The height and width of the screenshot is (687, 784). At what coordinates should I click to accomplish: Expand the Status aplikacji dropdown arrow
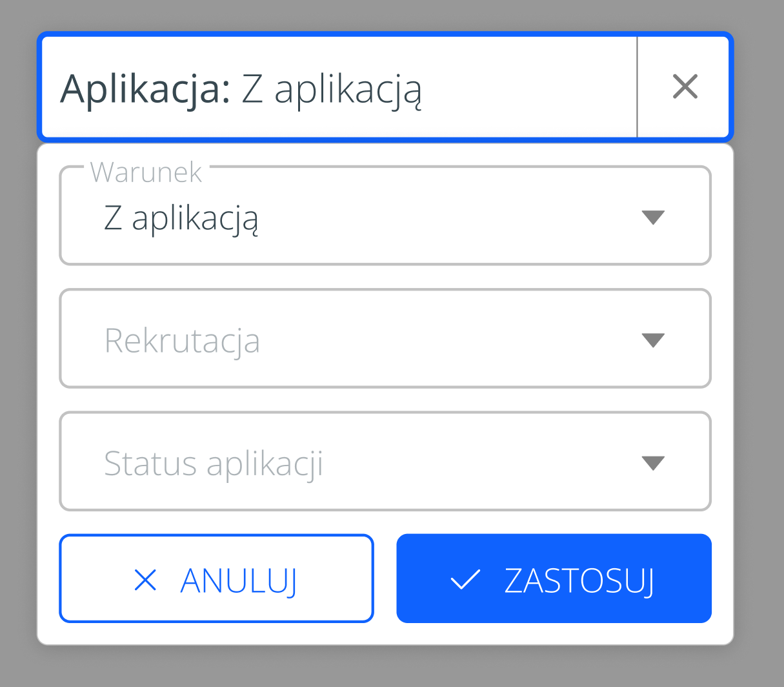click(x=653, y=463)
